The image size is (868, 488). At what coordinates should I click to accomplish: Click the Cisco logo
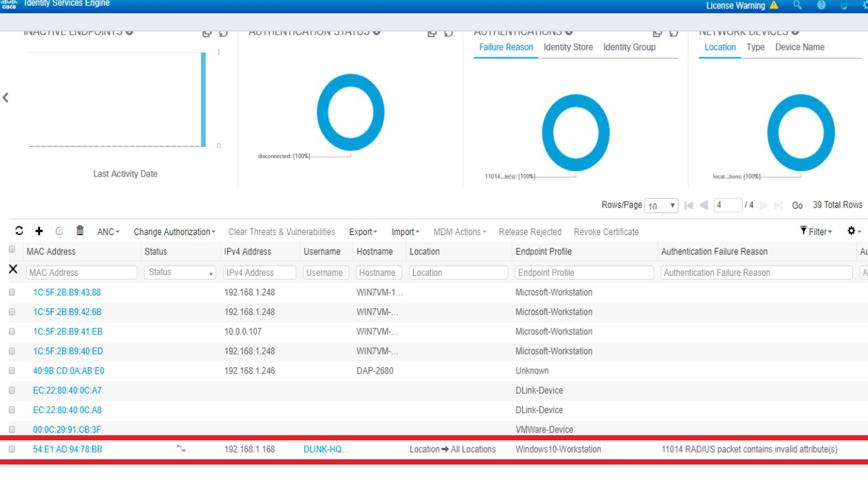point(8,4)
